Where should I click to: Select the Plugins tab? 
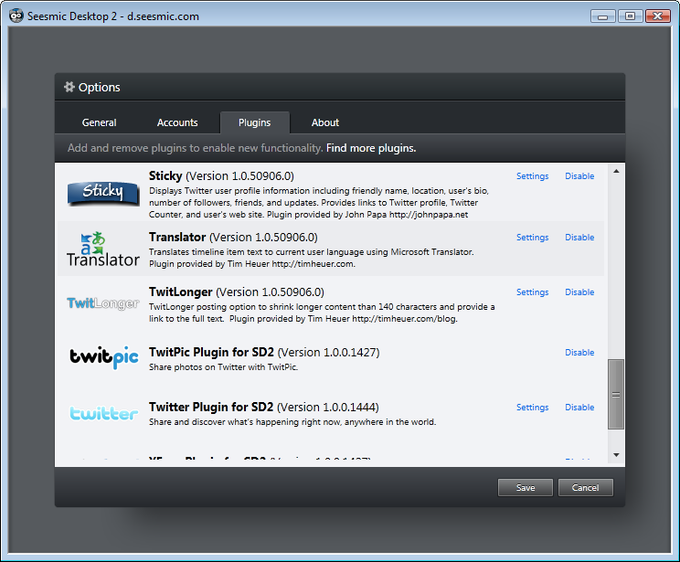255,123
